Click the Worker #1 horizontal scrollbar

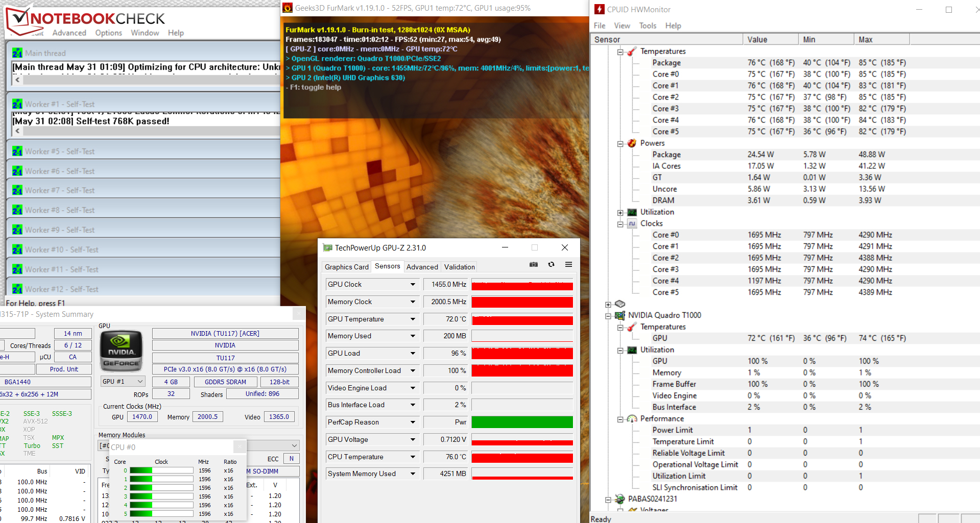(x=147, y=131)
